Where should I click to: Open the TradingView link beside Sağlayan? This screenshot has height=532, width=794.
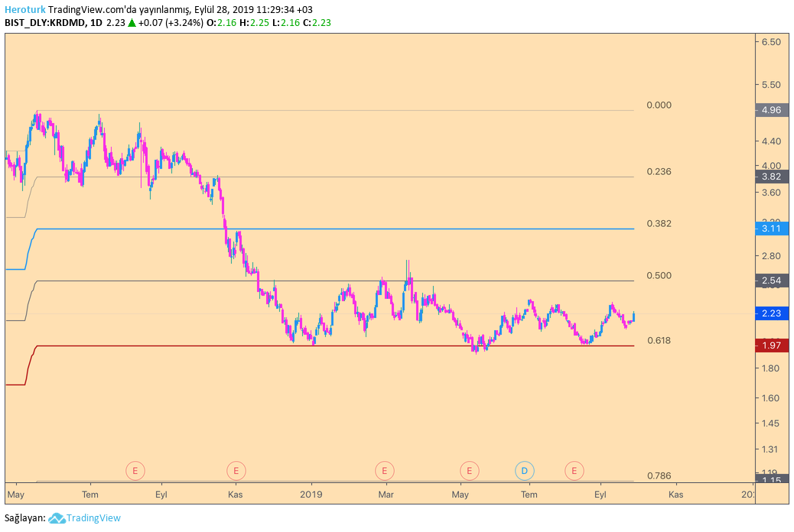(x=93, y=517)
